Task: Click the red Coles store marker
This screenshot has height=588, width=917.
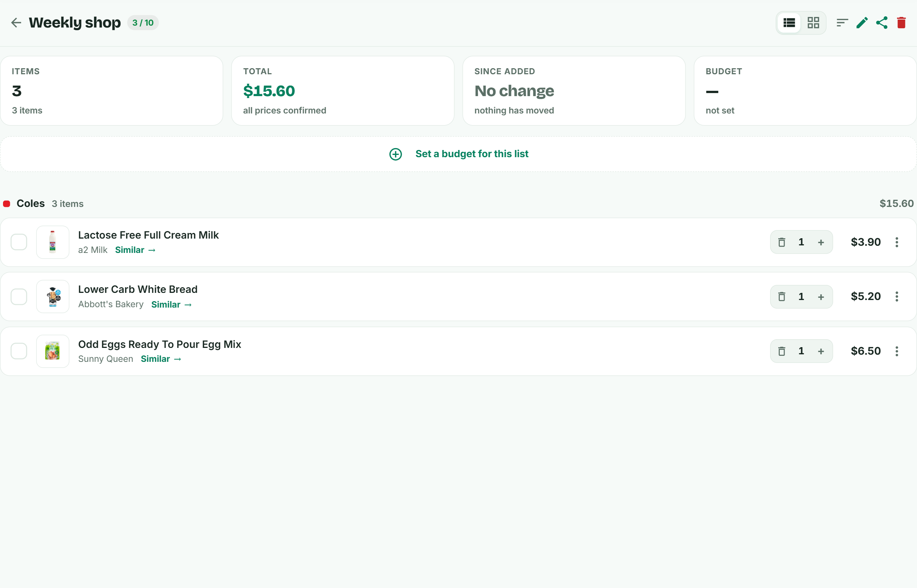Action: 6,204
